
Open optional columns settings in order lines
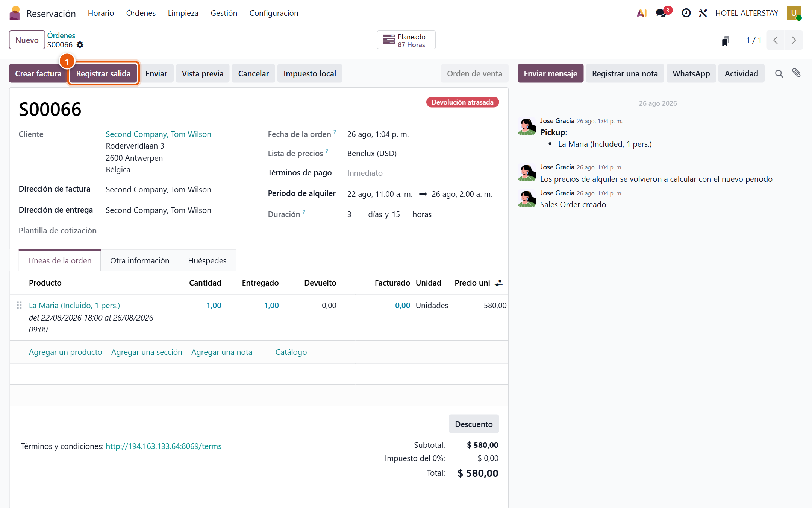[498, 283]
